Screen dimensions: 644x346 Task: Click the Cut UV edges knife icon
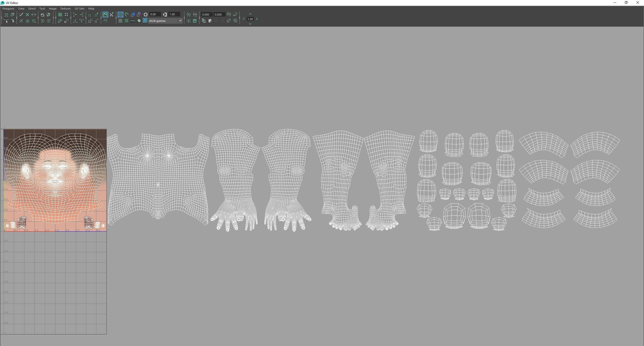tap(21, 15)
